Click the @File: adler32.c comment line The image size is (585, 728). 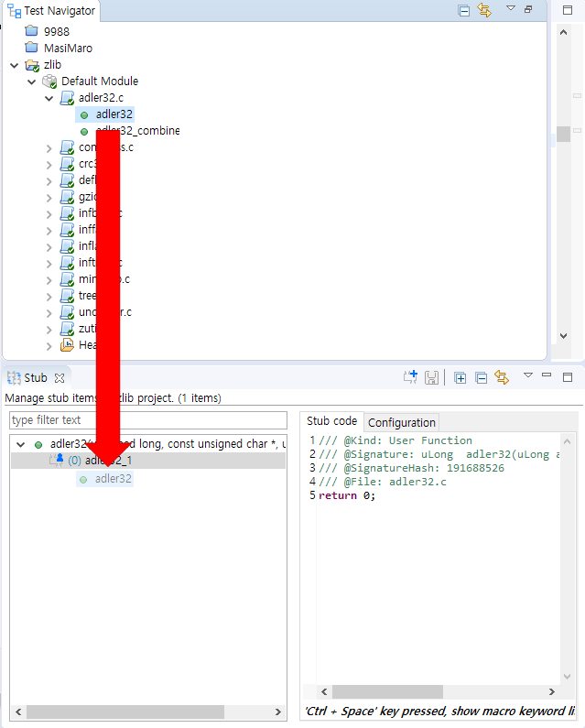pos(383,482)
